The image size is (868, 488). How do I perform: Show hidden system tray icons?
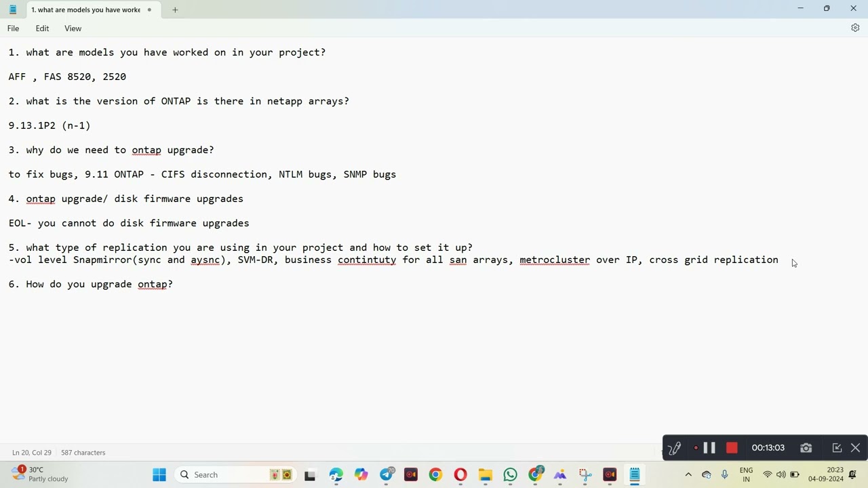click(688, 474)
